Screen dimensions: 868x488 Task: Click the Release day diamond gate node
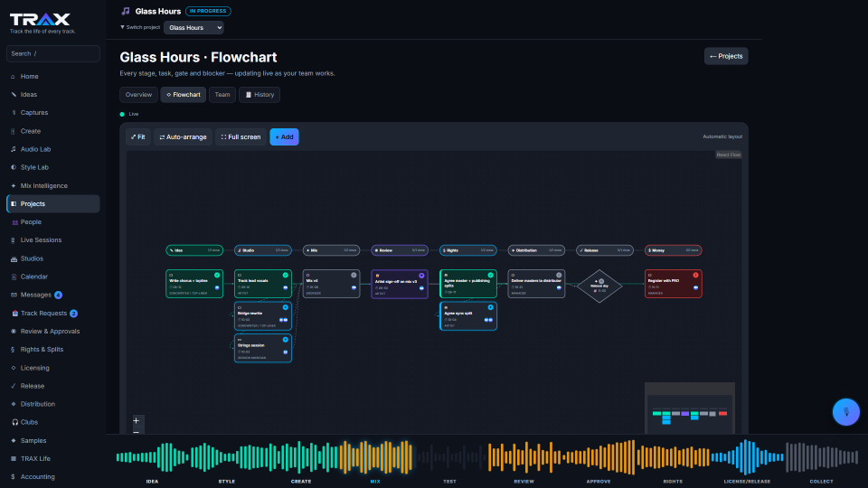599,286
